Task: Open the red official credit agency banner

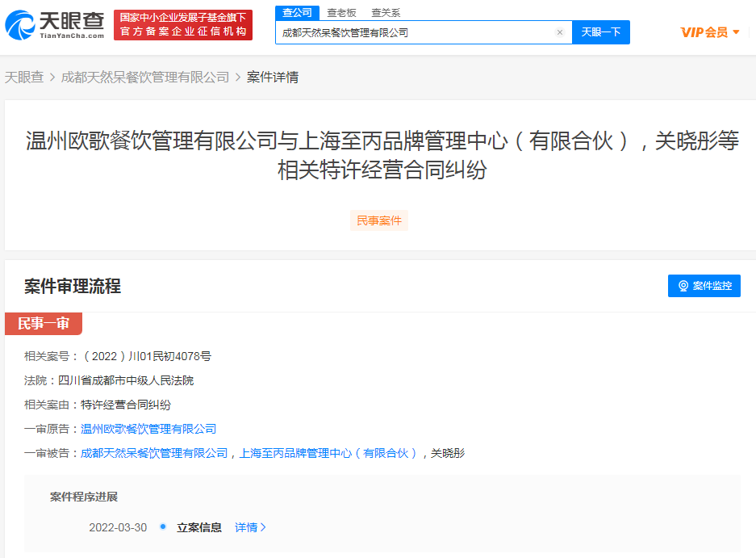Action: click(182, 24)
